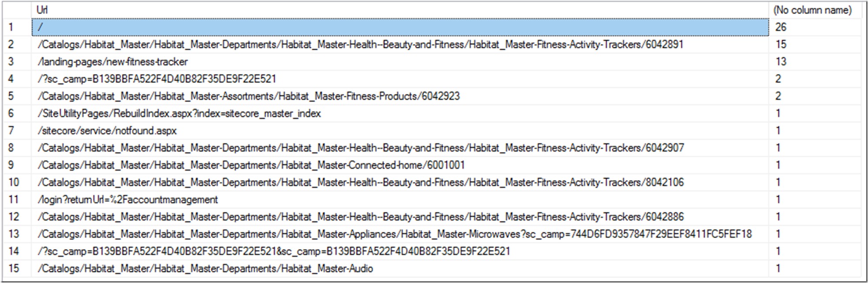
Task: Select the duplicated sc_camp URL in row 14
Action: (274, 251)
